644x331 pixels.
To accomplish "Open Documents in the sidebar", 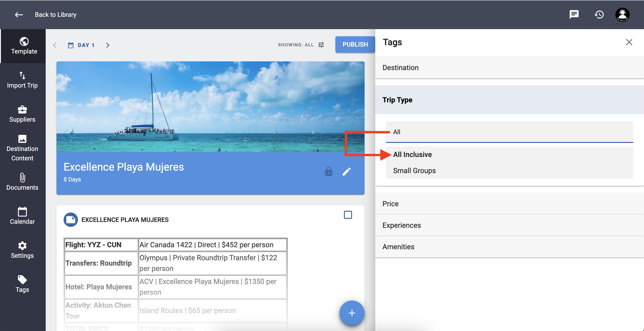I will [22, 182].
